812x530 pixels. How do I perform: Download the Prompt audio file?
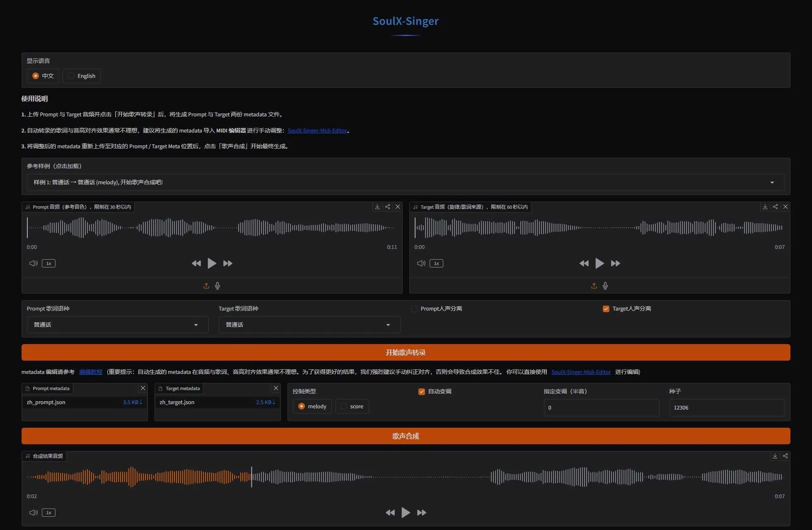pyautogui.click(x=377, y=207)
